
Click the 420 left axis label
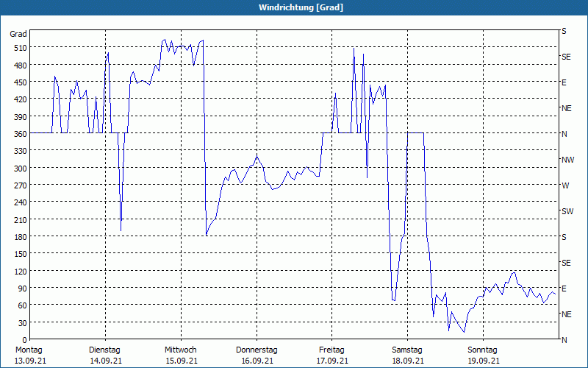coord(21,99)
